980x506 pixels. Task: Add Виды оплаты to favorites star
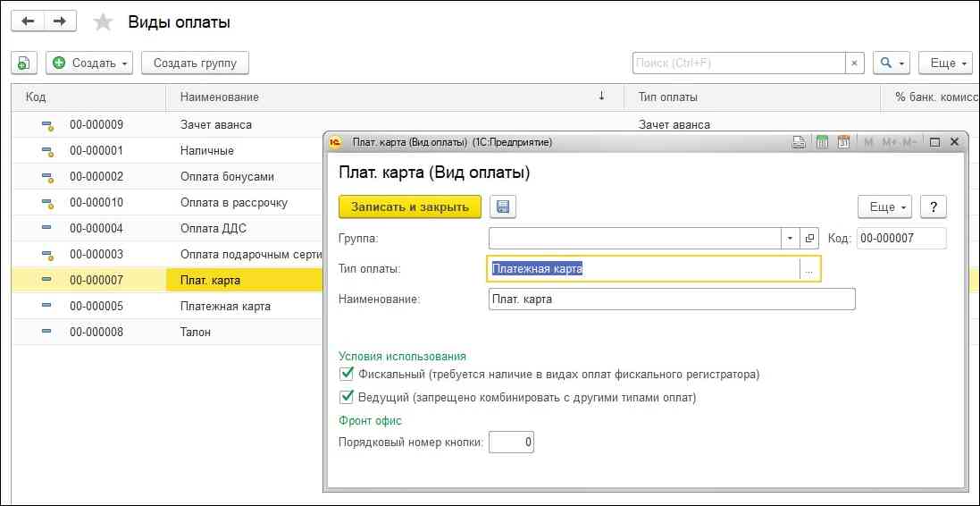104,22
